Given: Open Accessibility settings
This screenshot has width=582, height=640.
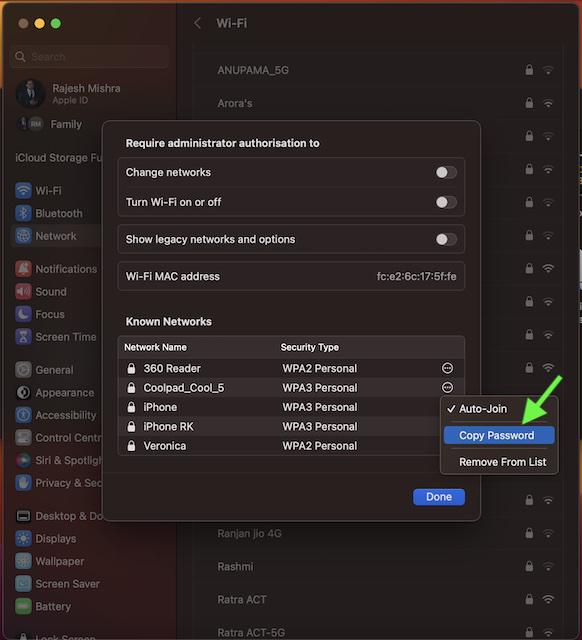Looking at the screenshot, I should [56, 415].
